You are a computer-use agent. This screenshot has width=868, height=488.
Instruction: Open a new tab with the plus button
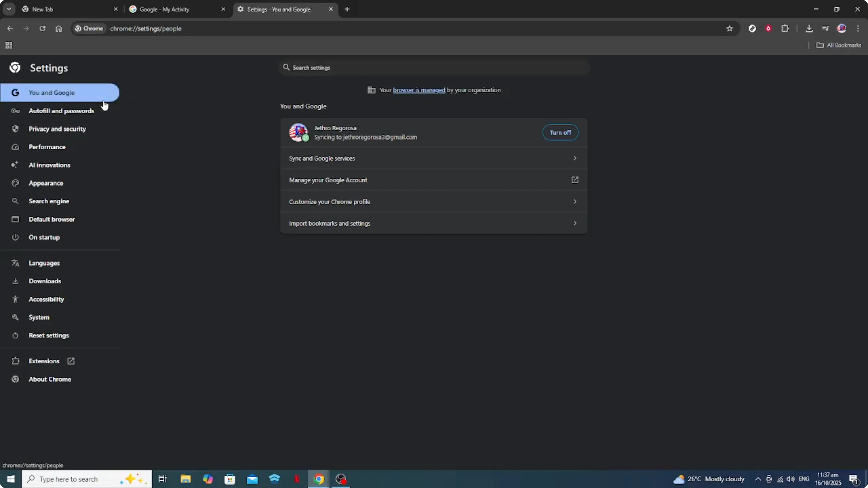click(347, 9)
